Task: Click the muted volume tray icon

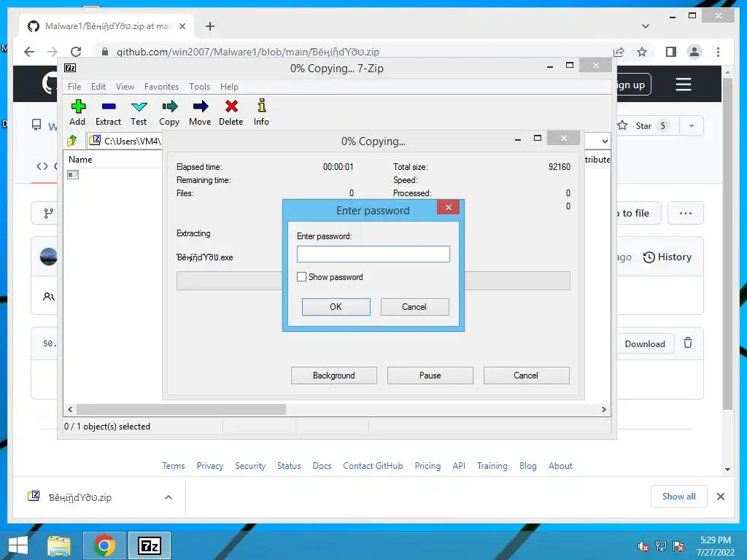Action: [x=643, y=546]
